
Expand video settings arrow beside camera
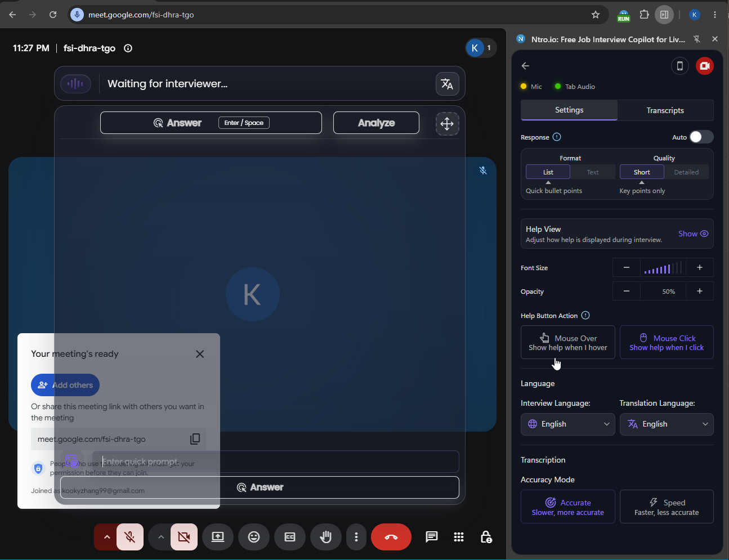[x=160, y=537]
